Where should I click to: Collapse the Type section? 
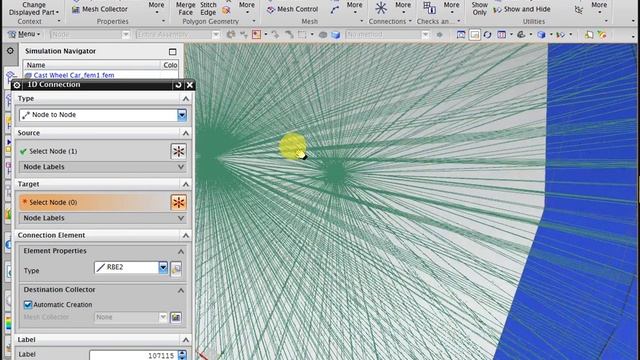(x=185, y=98)
